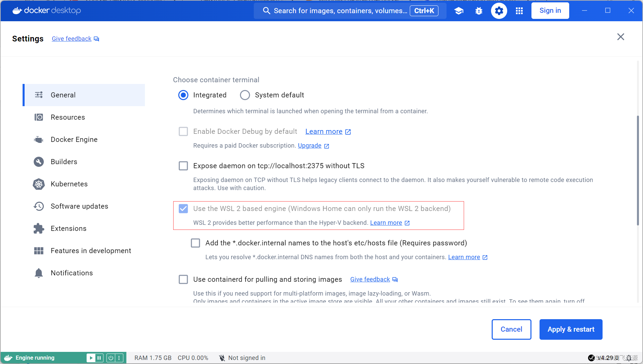Enable containerd for pulling and storing images
Viewport: 643px width, 364px height.
(x=183, y=279)
